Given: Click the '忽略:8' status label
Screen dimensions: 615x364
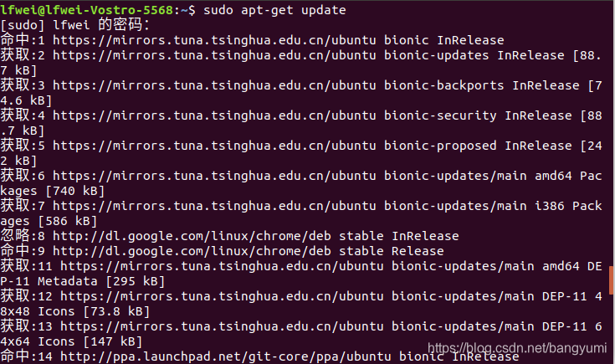Looking at the screenshot, I should coord(23,236).
